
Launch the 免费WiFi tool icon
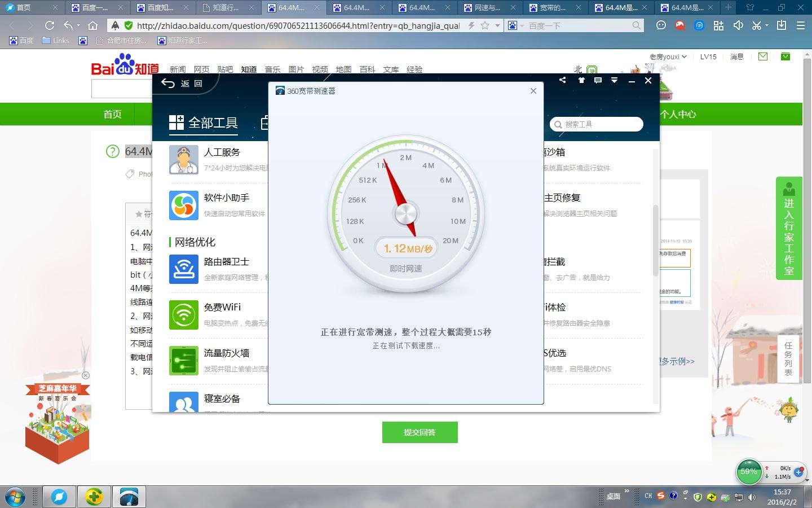184,314
